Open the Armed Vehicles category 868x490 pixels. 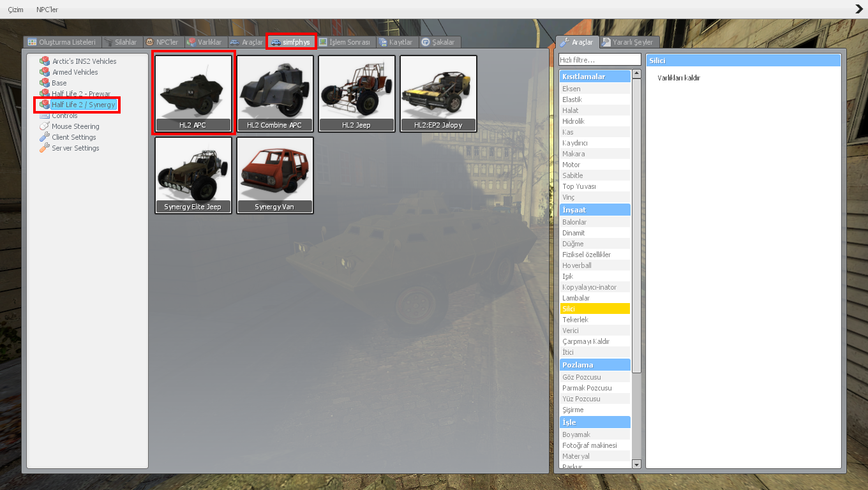[75, 72]
